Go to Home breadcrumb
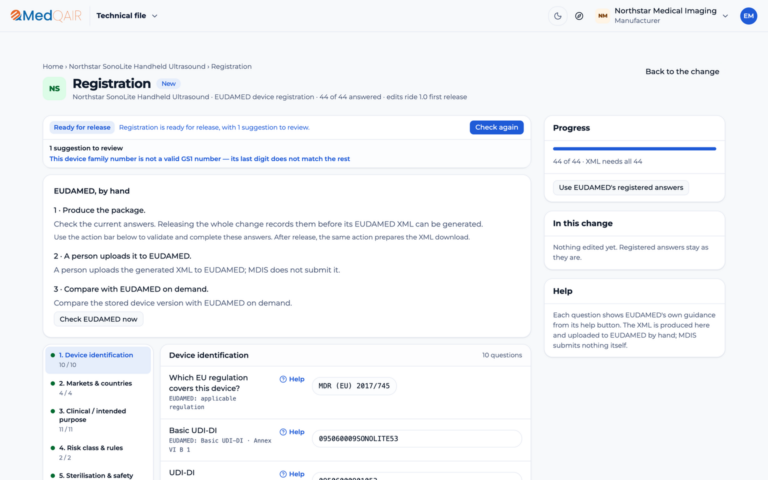The width and height of the screenshot is (768, 480). (52, 67)
